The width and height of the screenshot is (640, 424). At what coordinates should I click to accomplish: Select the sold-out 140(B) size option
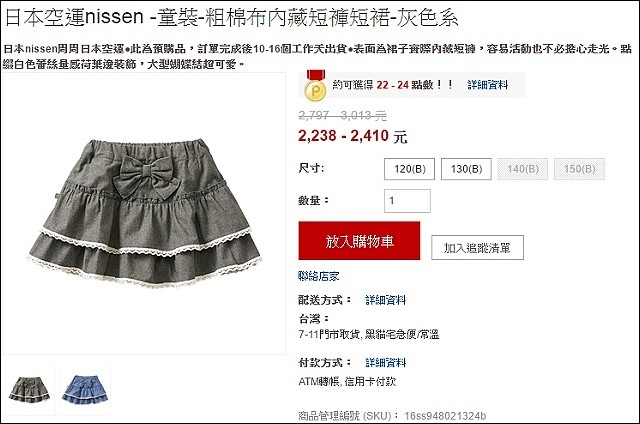[523, 169]
